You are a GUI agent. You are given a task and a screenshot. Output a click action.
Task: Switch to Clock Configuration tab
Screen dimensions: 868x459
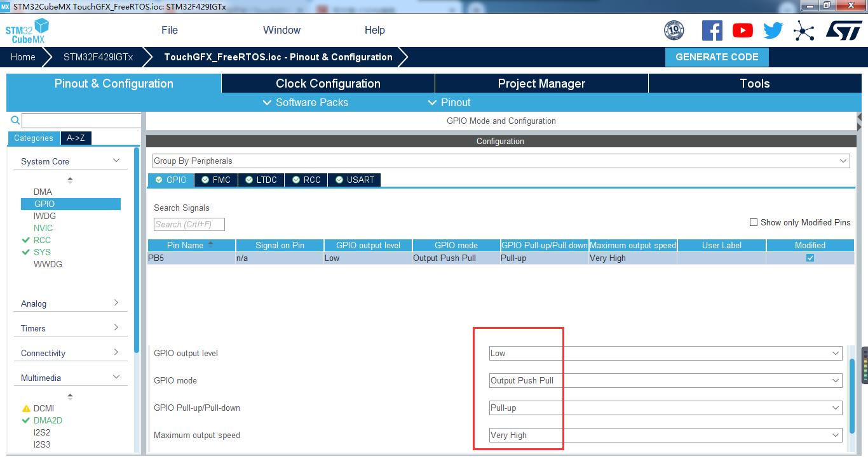[x=328, y=83]
